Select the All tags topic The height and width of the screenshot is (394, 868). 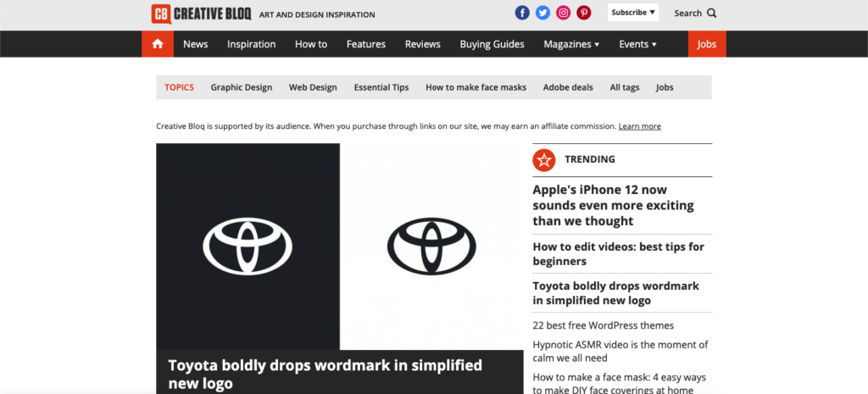(625, 87)
